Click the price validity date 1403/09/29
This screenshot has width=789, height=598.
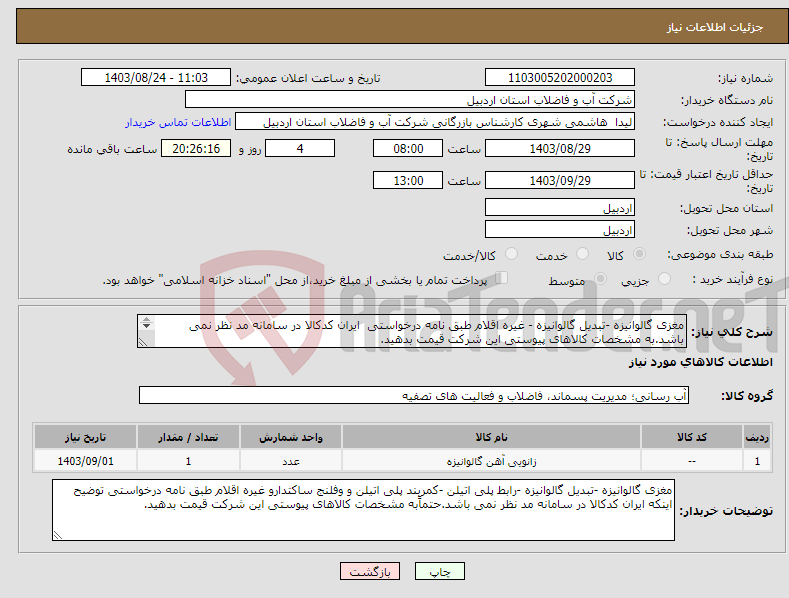click(x=560, y=180)
